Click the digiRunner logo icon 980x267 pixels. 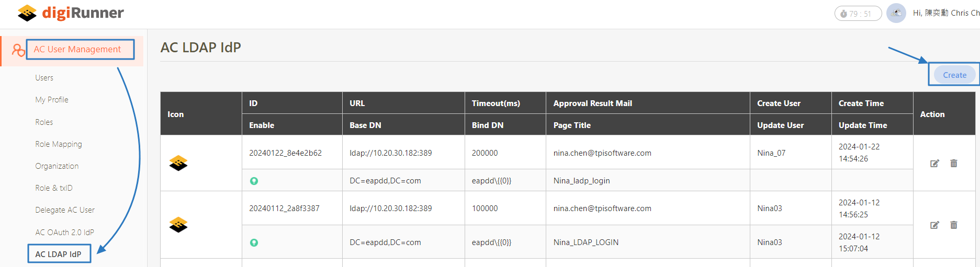[x=27, y=13]
